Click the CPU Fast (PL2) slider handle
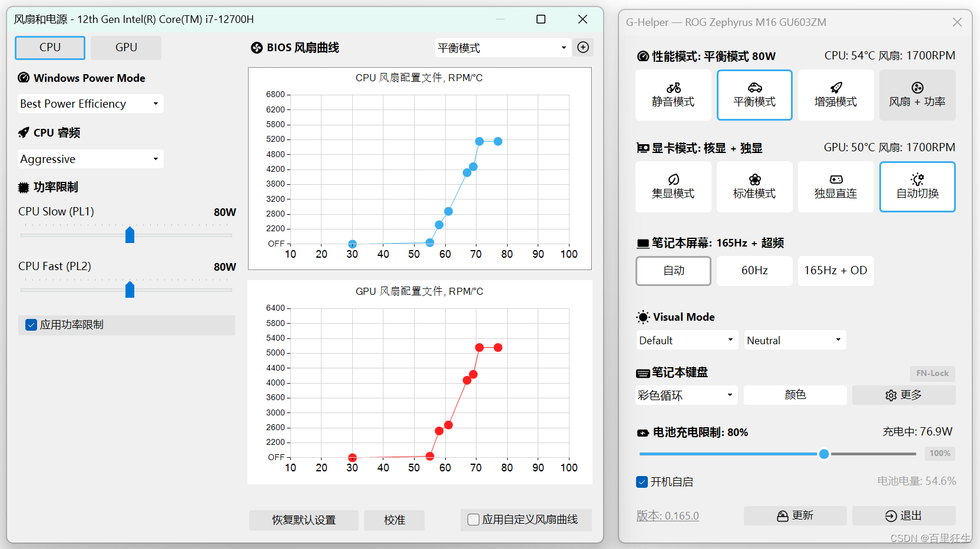The image size is (980, 549). pos(130,290)
